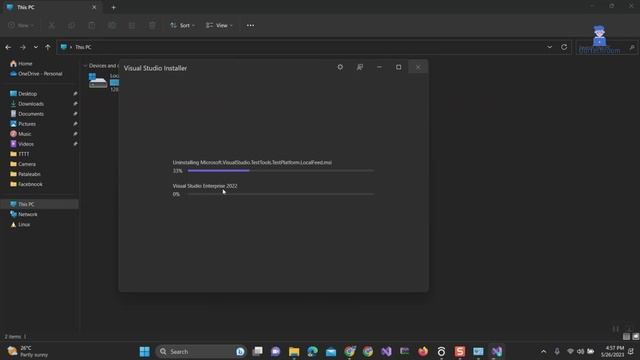Click the Visual Studio Enterprise 2022 label
The width and height of the screenshot is (640, 360).
click(x=204, y=186)
